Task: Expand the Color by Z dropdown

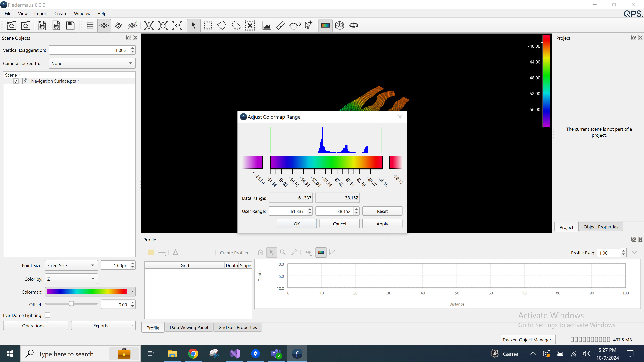Action: click(71, 279)
